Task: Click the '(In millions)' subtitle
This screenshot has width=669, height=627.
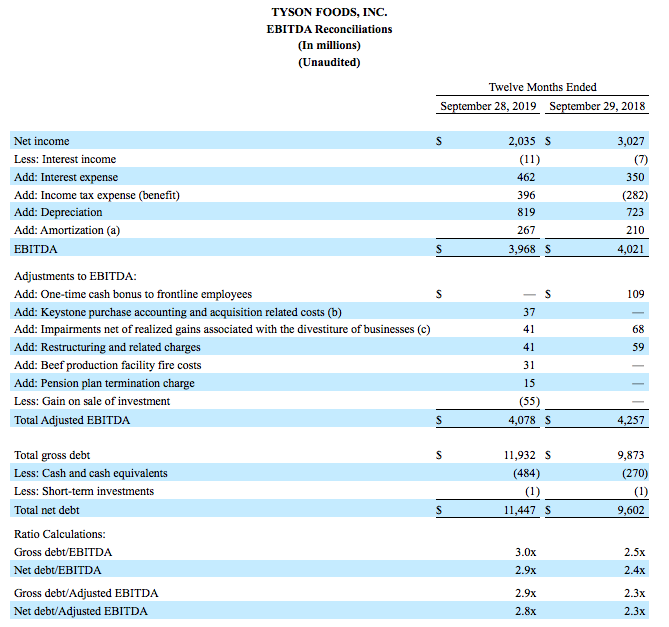Action: point(329,45)
